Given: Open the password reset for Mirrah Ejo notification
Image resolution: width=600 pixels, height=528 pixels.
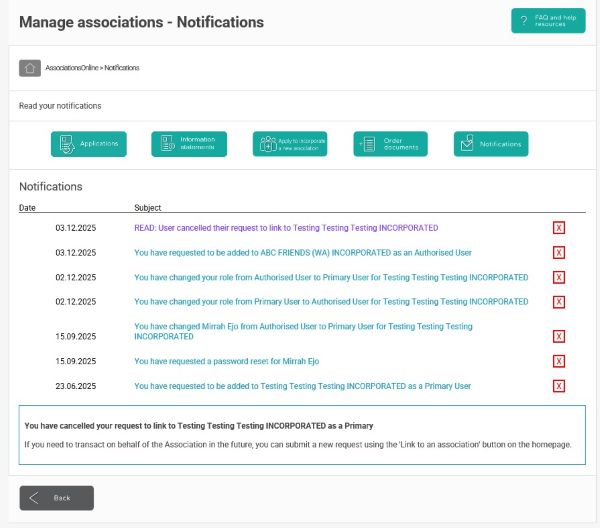Looking at the screenshot, I should (x=227, y=361).
